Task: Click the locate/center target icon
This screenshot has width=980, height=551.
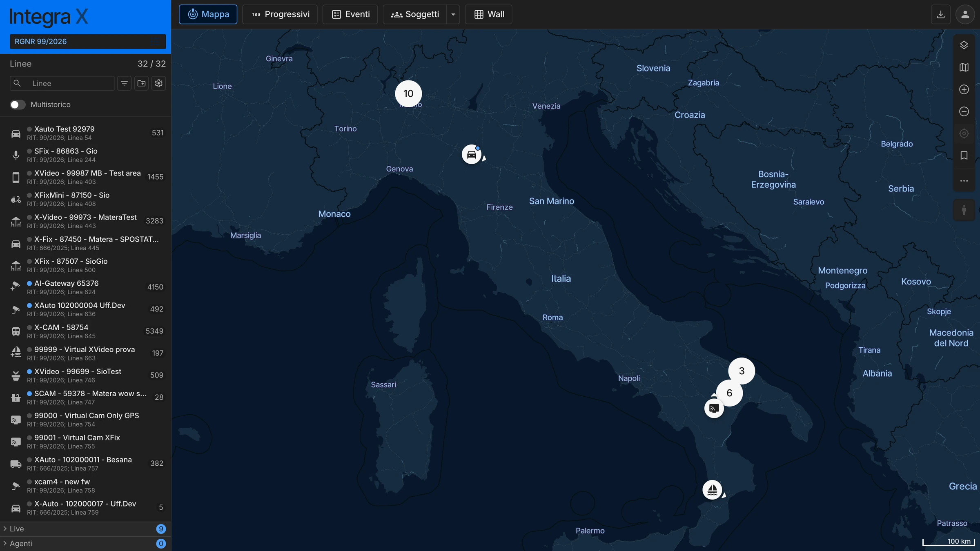Action: 964,133
